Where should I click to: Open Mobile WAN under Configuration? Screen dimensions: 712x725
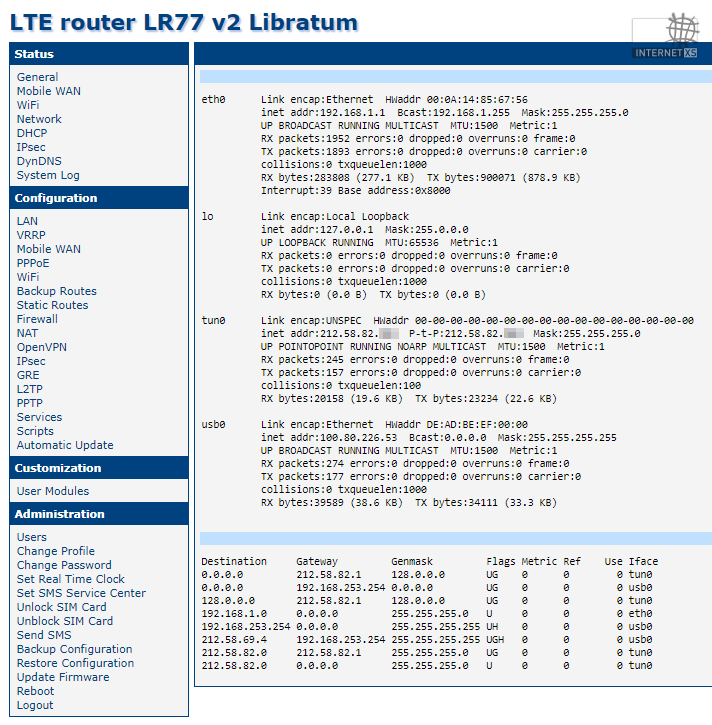click(49, 249)
